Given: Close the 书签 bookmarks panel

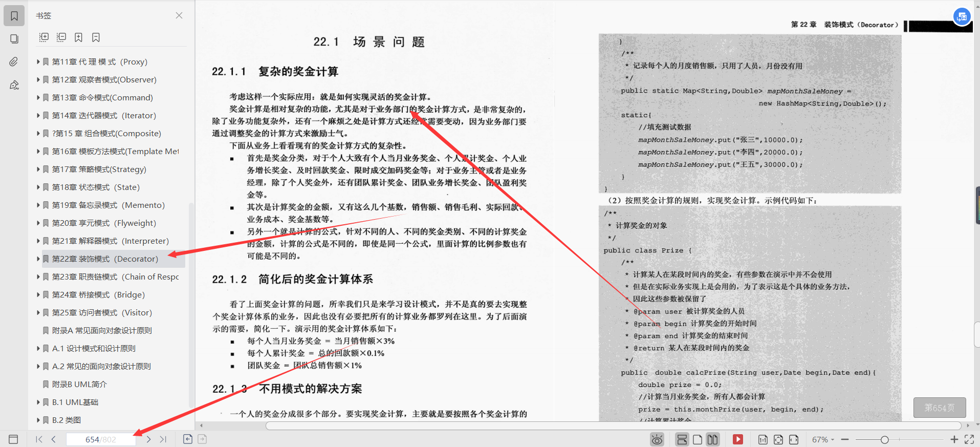Looking at the screenshot, I should tap(179, 15).
